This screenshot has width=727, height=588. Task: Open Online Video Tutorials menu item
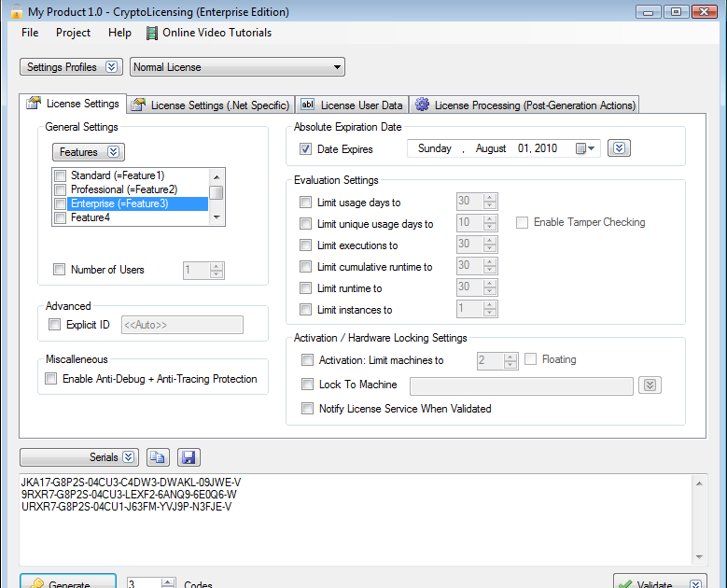pos(209,33)
